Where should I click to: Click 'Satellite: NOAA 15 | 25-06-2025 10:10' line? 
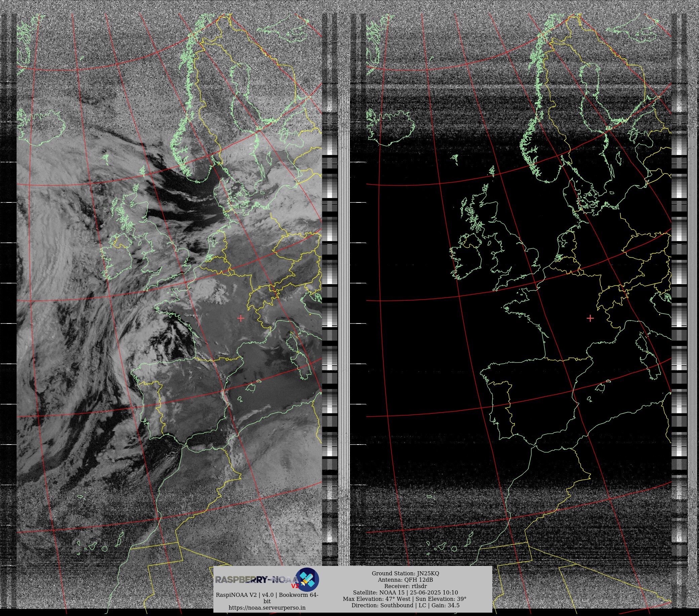(405, 592)
